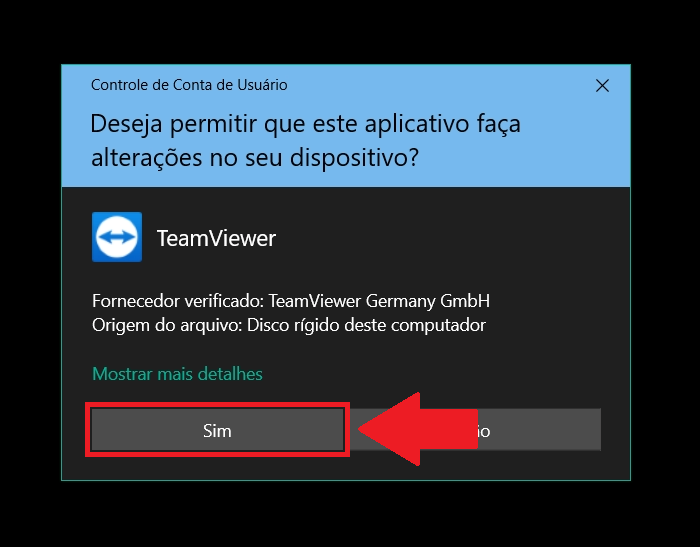Click the white double-arrow inside TeamViewer logo
The width and height of the screenshot is (700, 547).
click(117, 237)
